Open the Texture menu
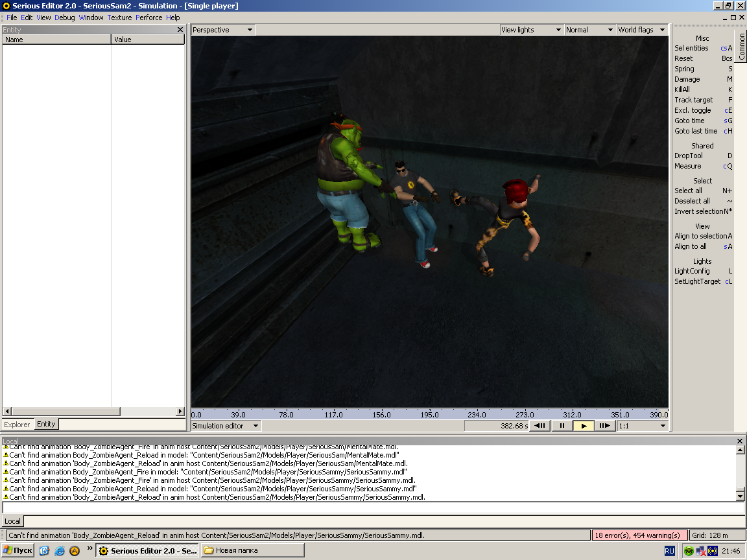Image resolution: width=747 pixels, height=560 pixels. (x=119, y=17)
